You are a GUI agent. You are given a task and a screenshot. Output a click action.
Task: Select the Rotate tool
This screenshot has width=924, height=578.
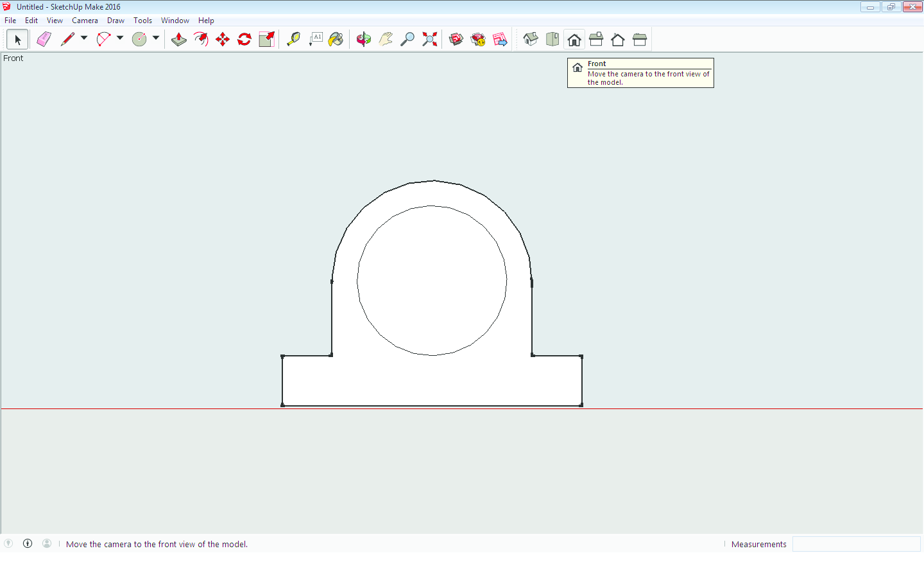(244, 39)
